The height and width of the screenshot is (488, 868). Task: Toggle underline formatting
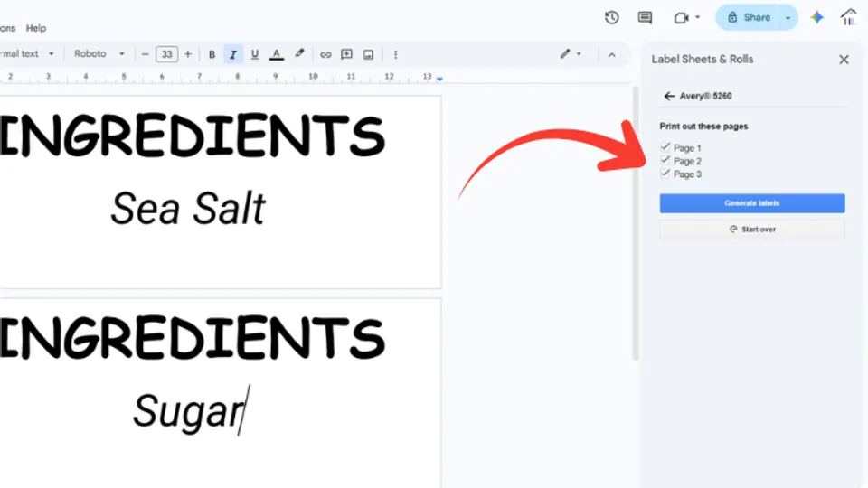[x=255, y=54]
